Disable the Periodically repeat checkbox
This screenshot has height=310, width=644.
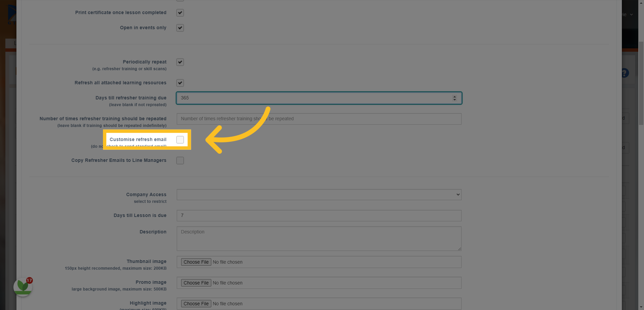click(180, 62)
